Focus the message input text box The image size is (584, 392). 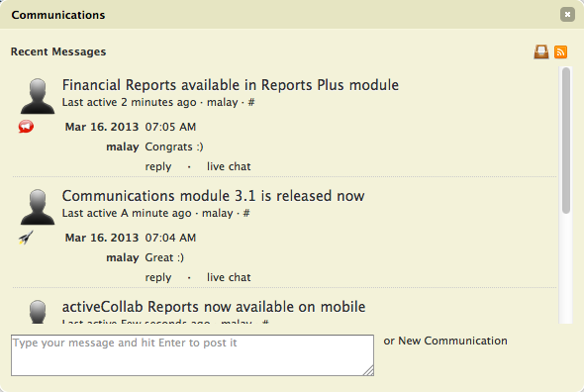(192, 355)
